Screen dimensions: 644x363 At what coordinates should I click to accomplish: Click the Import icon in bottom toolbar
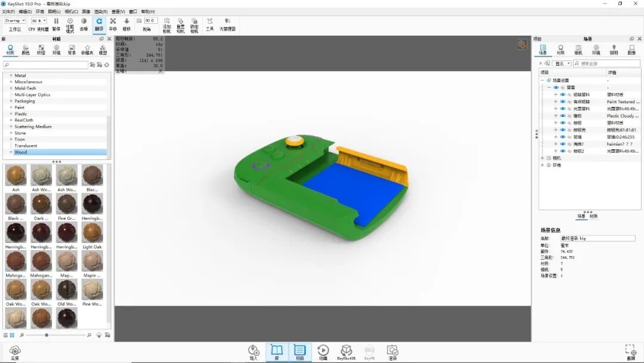[253, 350]
